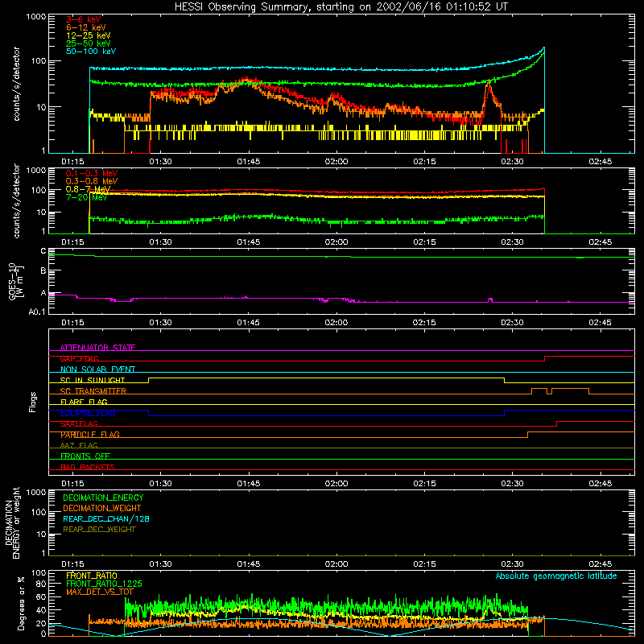Choose the DECIMATION_WEIGHT legend text
Screen dimensions: 644x644
[102, 508]
